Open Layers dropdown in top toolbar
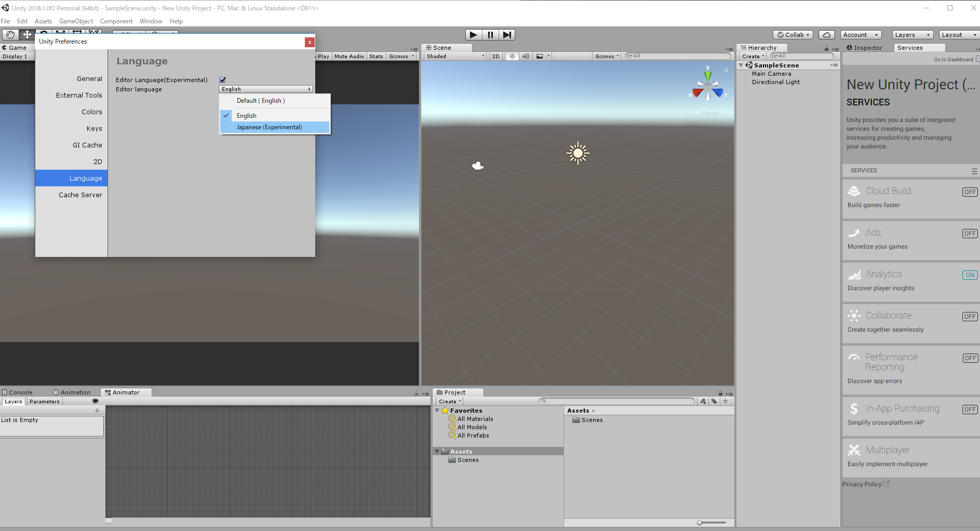Screen dimensions: 980x531 point(912,35)
